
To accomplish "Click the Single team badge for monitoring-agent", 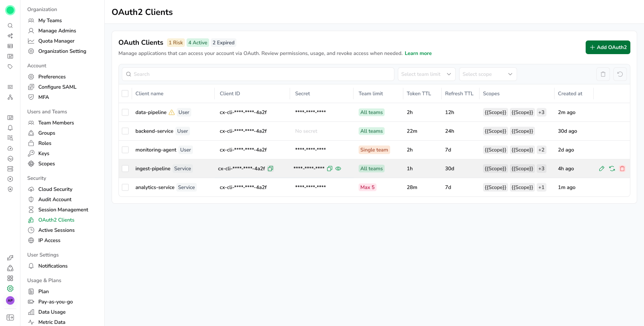I will (374, 150).
